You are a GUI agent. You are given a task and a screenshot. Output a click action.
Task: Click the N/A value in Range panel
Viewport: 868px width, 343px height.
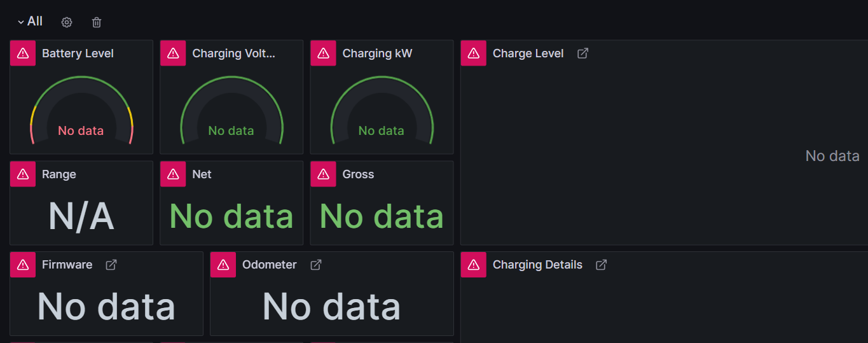[x=81, y=216]
